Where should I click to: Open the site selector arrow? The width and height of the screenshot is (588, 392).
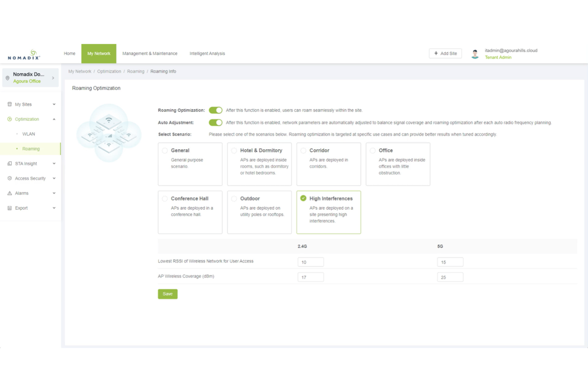pos(53,78)
